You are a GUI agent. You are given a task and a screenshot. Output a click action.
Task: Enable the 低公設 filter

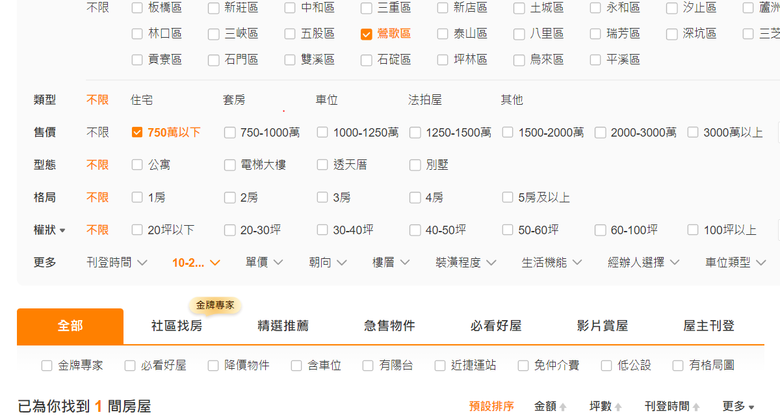606,366
